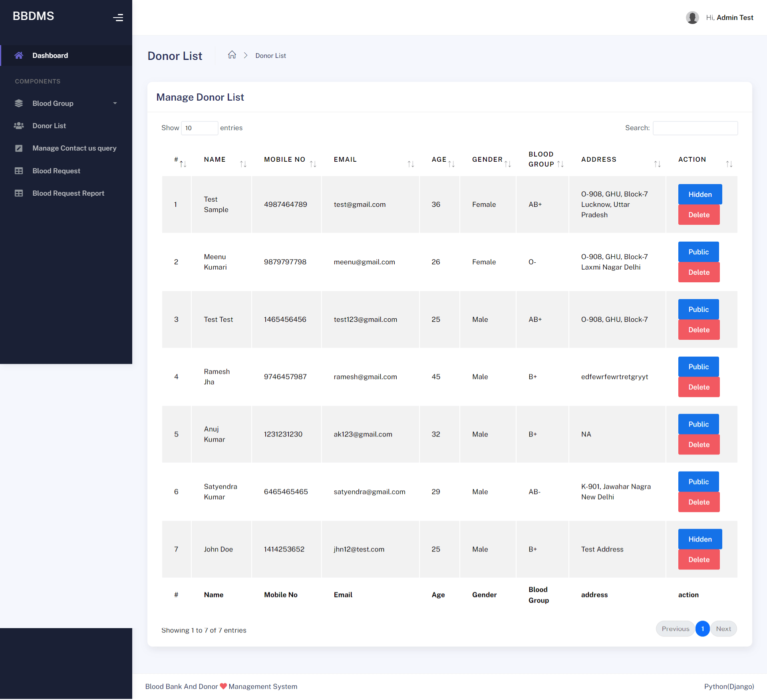The image size is (767, 700).
Task: Click the home icon in the breadcrumb
Action: (x=232, y=55)
